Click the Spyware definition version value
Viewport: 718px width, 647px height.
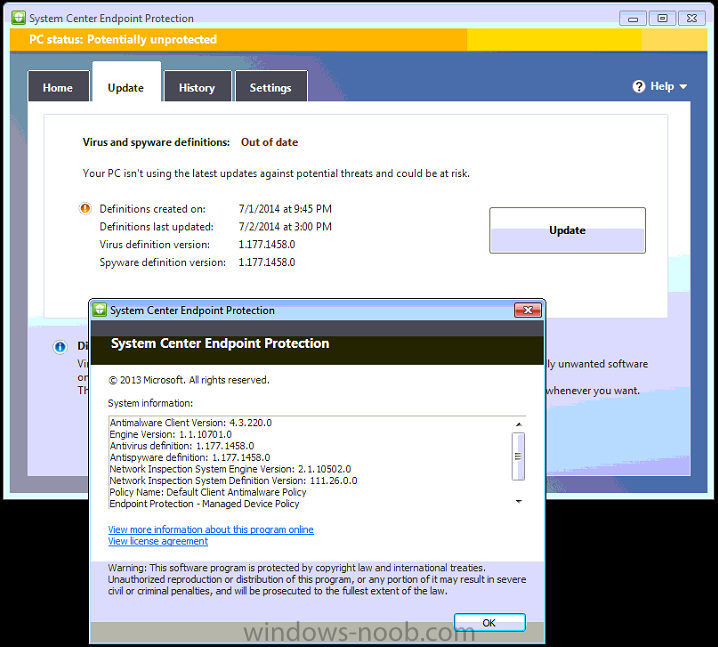coord(267,262)
